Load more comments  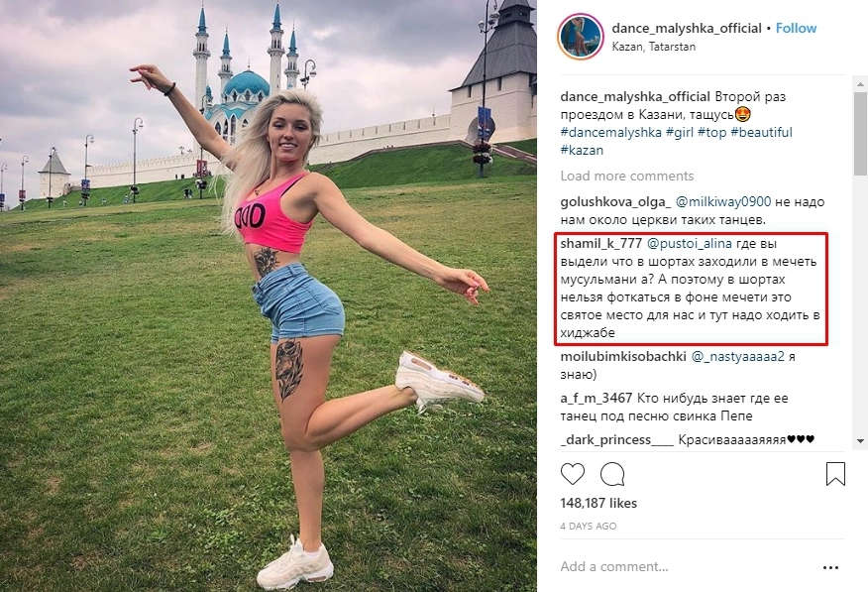(626, 177)
